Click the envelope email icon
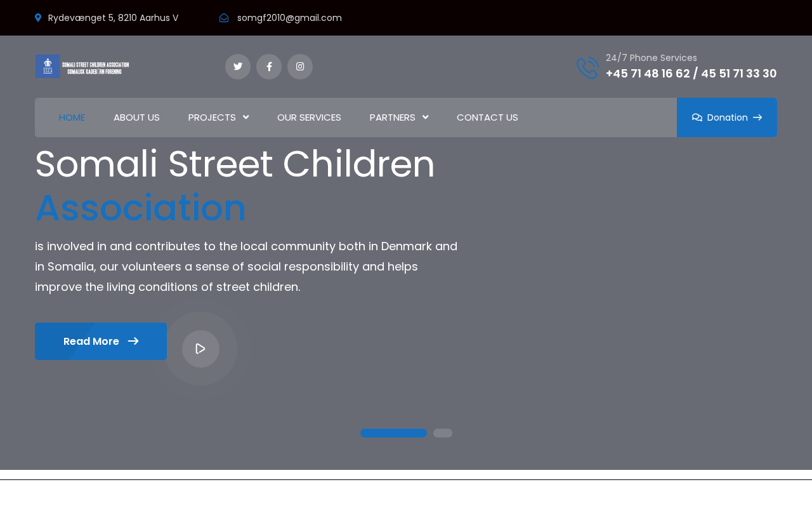The height and width of the screenshot is (508, 812). click(224, 18)
